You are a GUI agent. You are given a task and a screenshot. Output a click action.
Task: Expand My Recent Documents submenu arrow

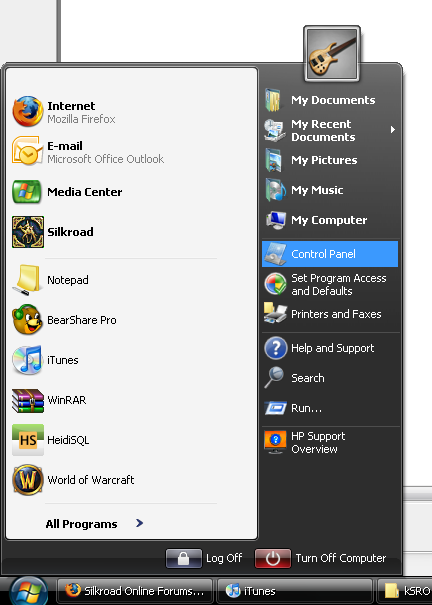[393, 130]
